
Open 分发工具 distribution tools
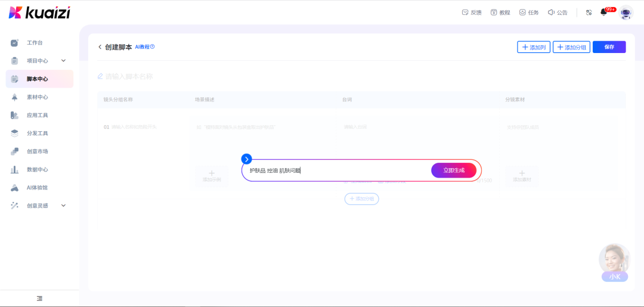coord(38,134)
